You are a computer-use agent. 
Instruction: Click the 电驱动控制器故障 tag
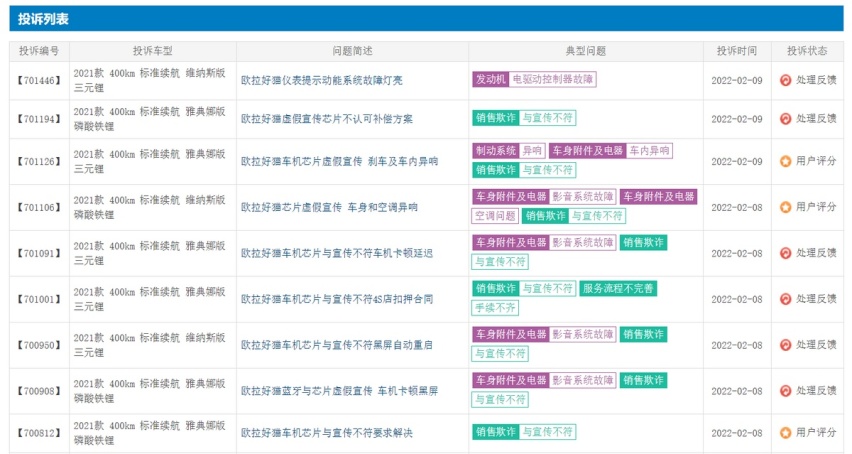tap(553, 79)
